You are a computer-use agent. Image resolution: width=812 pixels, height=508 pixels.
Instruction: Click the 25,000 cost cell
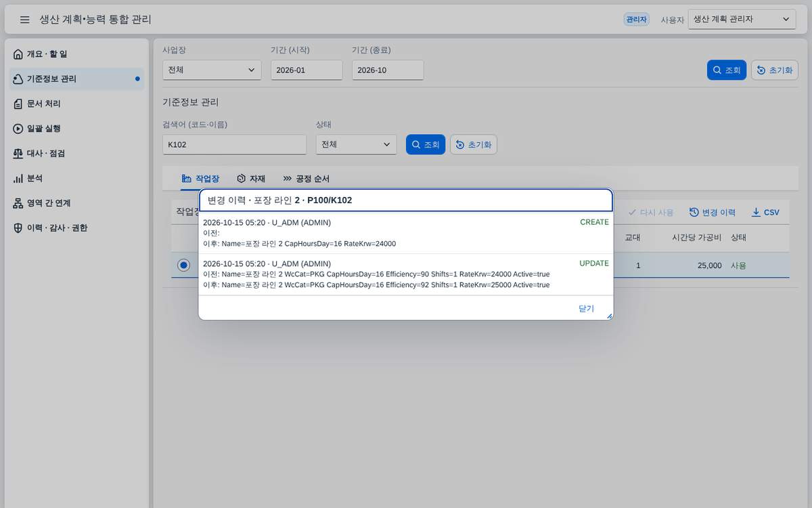click(x=710, y=266)
